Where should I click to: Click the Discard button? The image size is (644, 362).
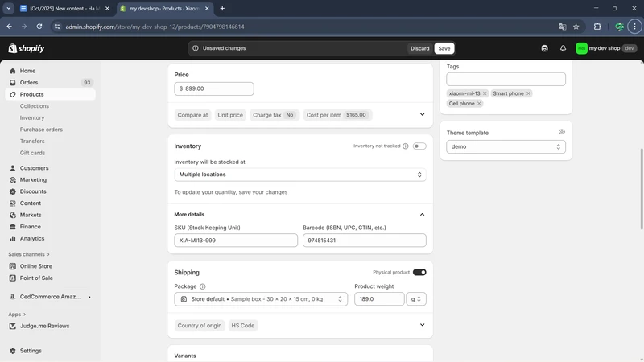(x=419, y=48)
